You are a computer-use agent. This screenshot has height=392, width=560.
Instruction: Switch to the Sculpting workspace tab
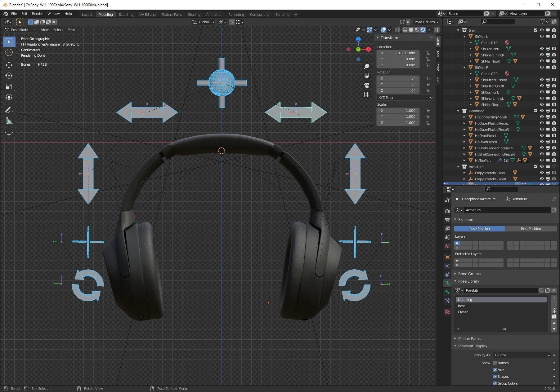[126, 15]
